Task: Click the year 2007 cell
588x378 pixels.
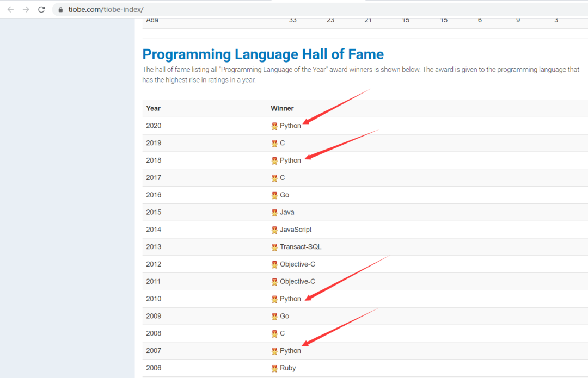Action: pos(154,351)
